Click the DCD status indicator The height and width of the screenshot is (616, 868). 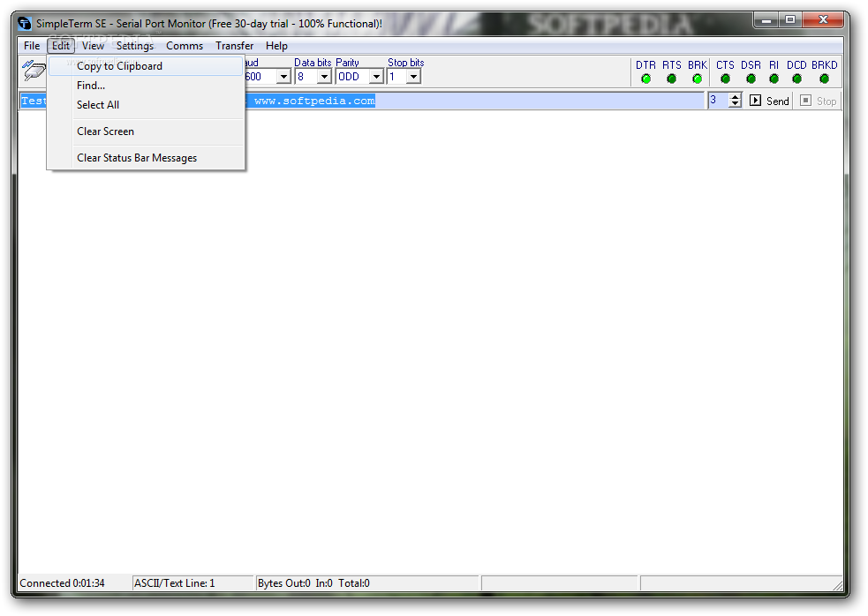pyautogui.click(x=796, y=79)
